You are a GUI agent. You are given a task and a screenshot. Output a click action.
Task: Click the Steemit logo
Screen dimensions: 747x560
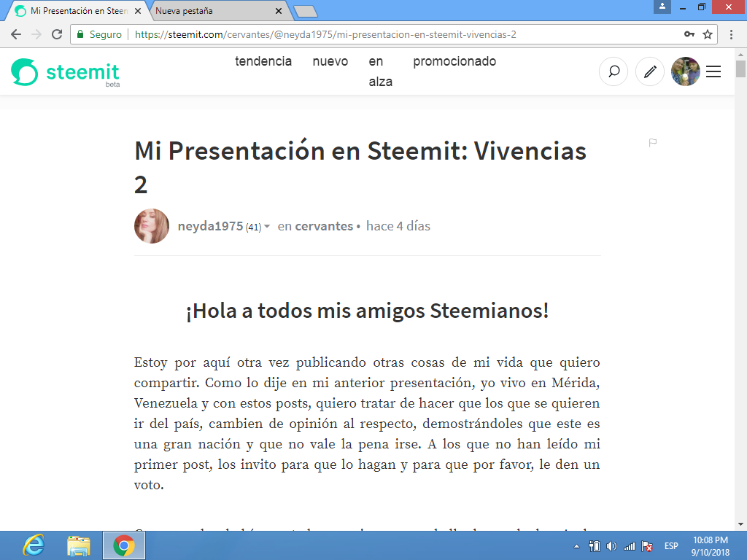click(x=65, y=72)
